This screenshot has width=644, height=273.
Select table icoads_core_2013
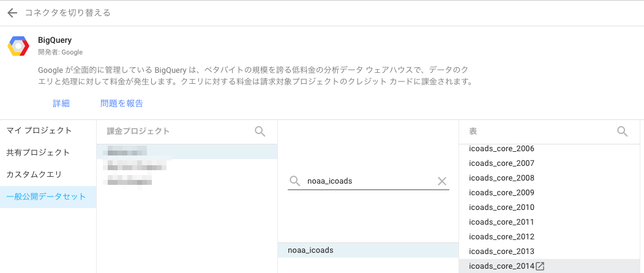click(x=549, y=251)
